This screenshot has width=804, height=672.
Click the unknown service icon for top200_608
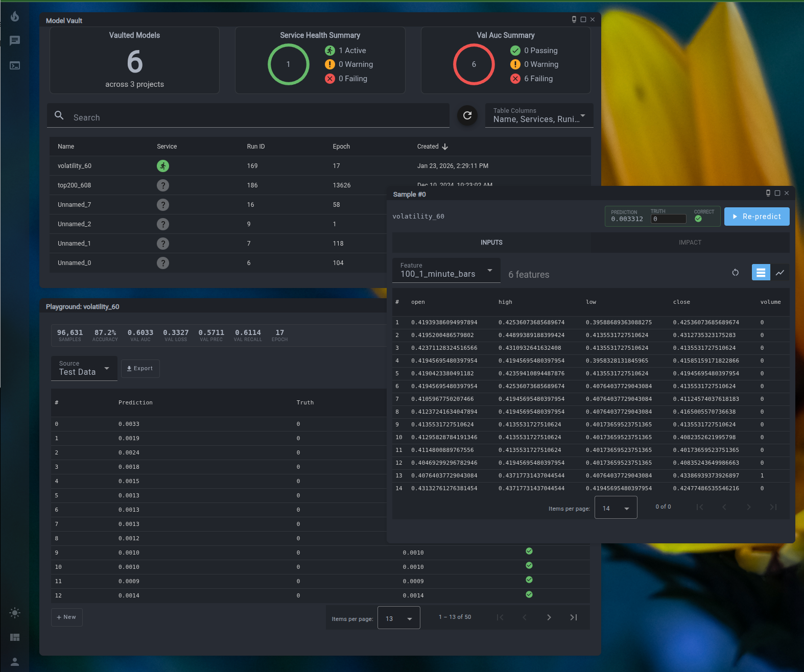(163, 185)
